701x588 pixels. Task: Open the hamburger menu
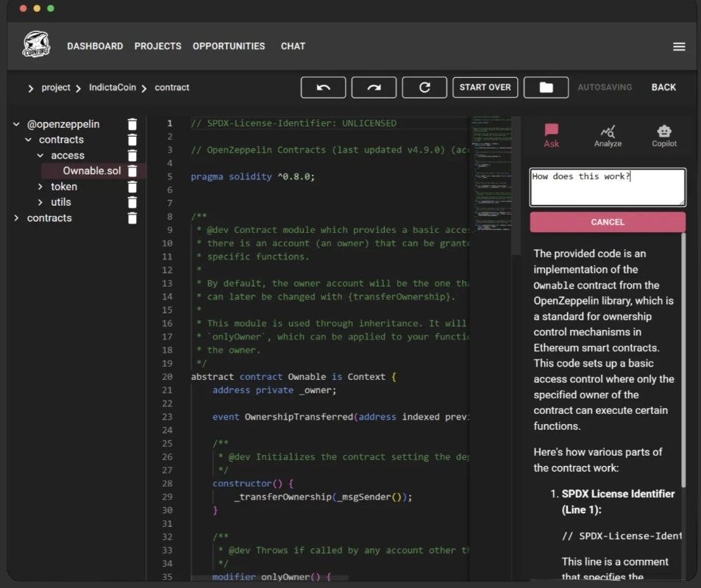click(679, 46)
